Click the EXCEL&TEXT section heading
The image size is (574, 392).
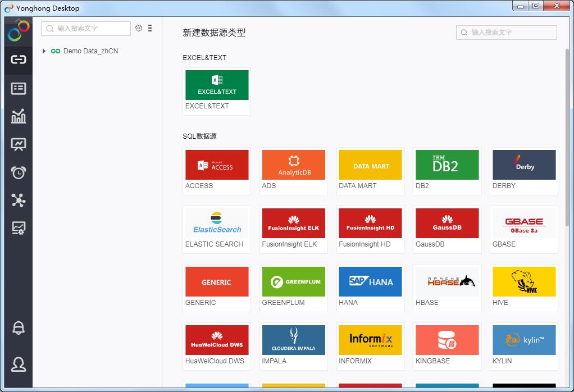204,57
